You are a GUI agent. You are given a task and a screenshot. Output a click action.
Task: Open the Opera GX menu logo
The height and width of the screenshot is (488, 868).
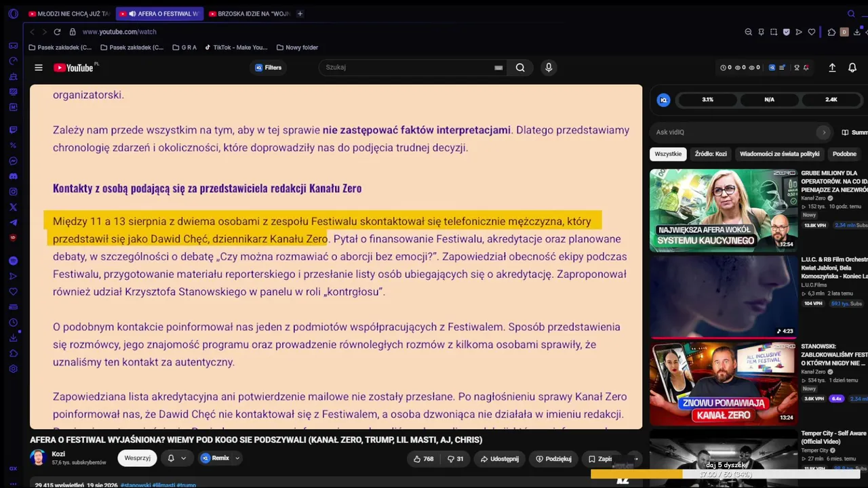(x=13, y=14)
